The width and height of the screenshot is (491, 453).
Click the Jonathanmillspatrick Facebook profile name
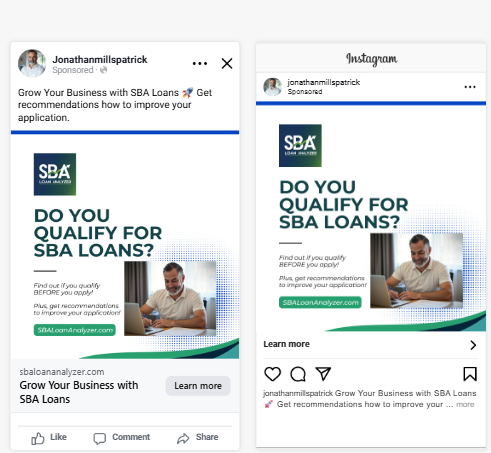(100, 59)
